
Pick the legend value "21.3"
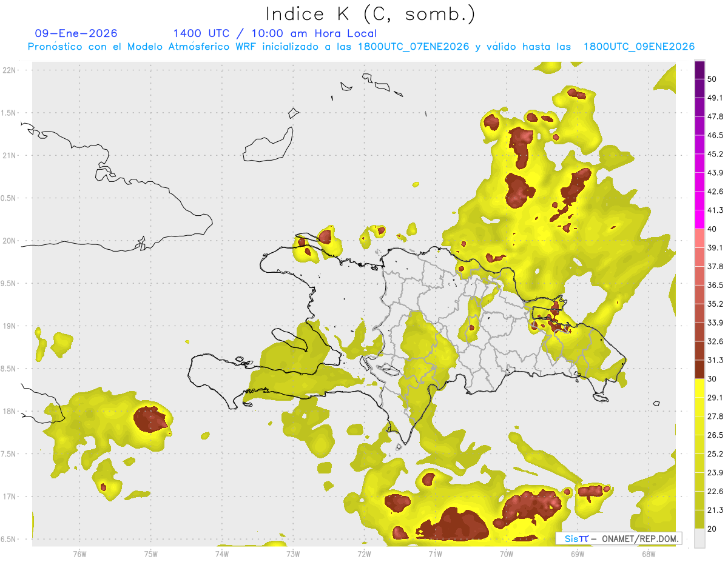715,510
